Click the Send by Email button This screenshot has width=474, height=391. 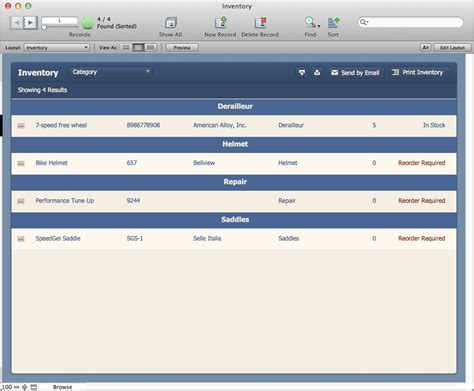point(355,72)
